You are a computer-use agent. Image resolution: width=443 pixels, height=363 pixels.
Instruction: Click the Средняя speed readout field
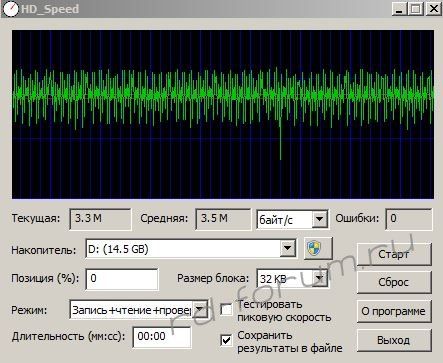pyautogui.click(x=223, y=219)
